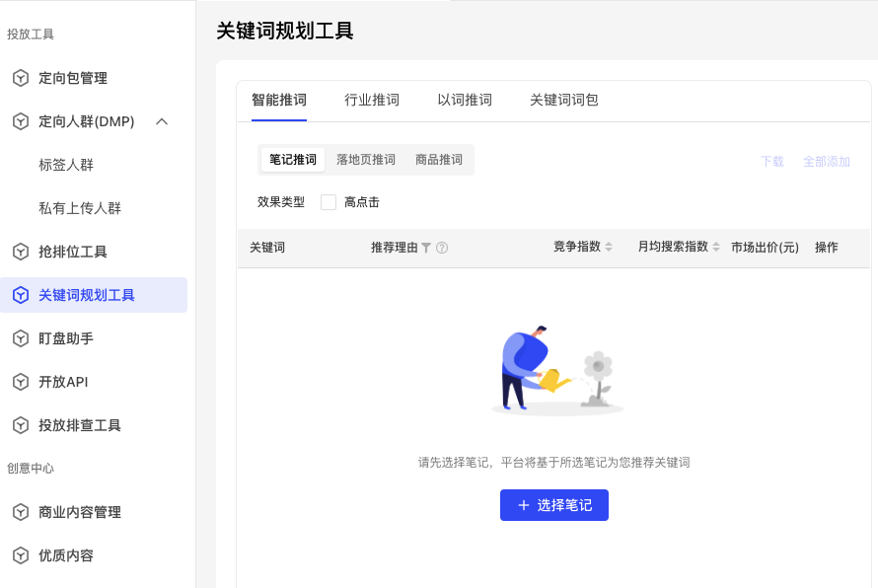Select the 笔记推词 segment
The height and width of the screenshot is (588, 878).
tap(293, 160)
